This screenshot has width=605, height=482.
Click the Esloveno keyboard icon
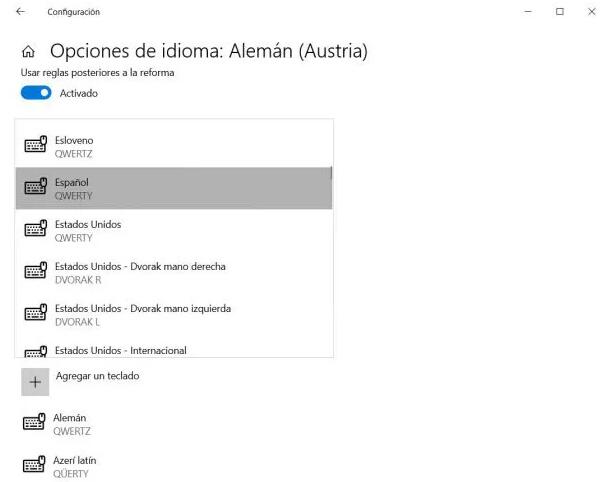click(35, 144)
